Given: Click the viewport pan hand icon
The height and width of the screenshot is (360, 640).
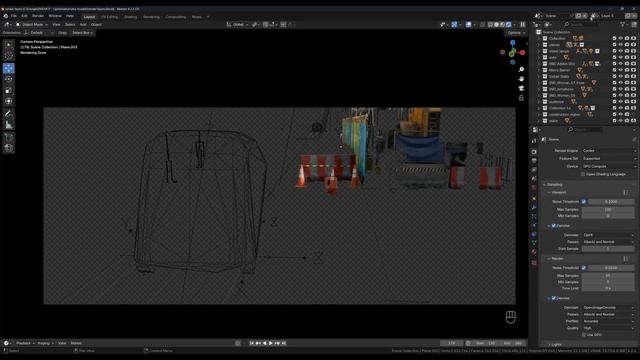Looking at the screenshot, I should tap(521, 79).
